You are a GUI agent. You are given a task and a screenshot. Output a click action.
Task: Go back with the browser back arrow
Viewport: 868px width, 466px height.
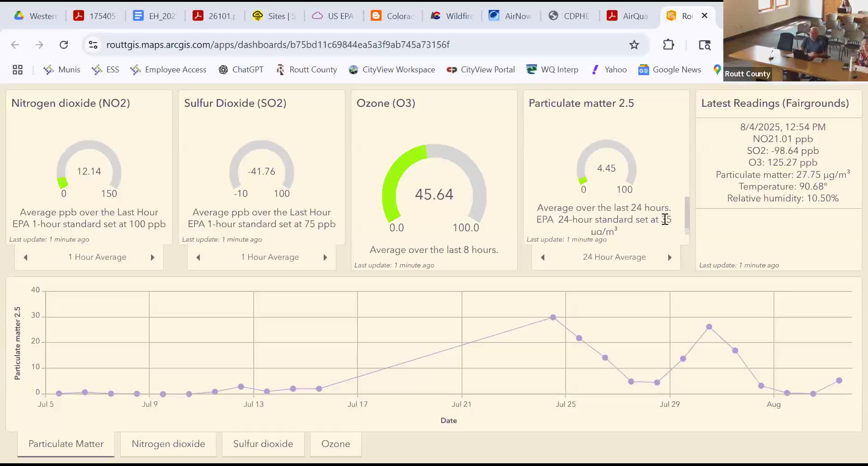click(15, 45)
